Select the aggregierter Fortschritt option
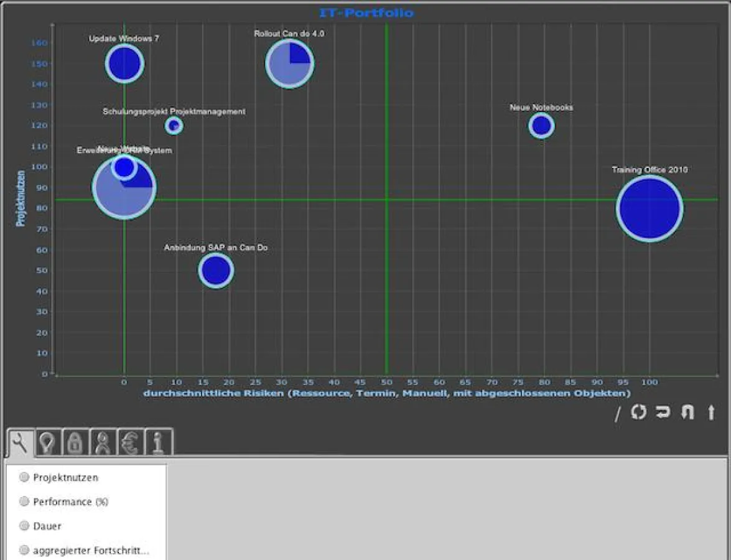731x560 pixels. pyautogui.click(x=24, y=549)
